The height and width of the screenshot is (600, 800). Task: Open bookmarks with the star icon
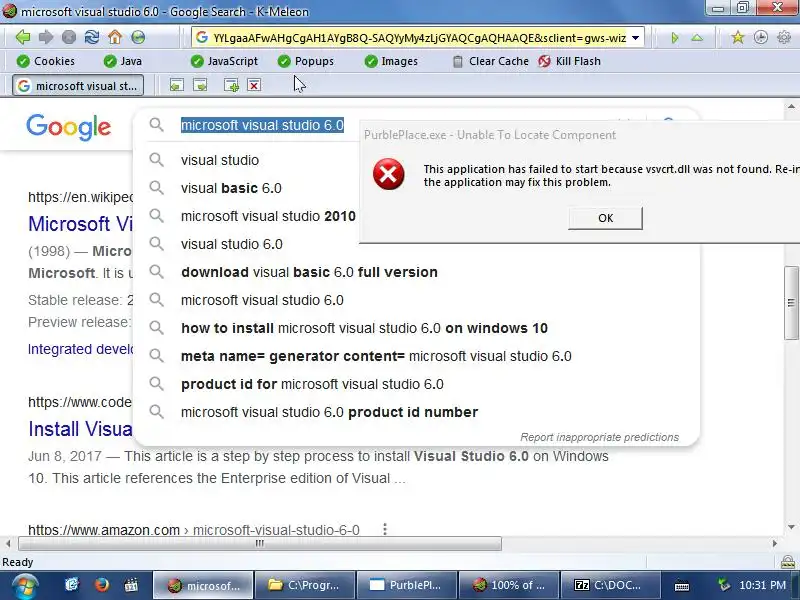coord(738,37)
